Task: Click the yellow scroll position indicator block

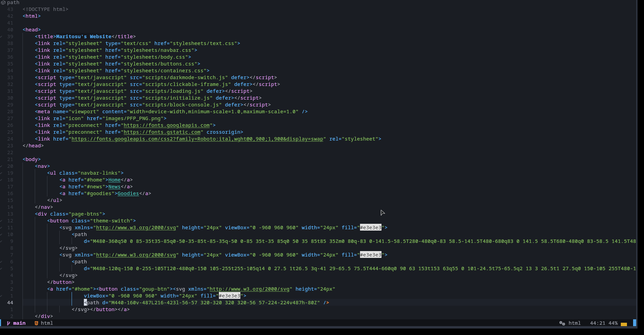Action: click(x=624, y=324)
